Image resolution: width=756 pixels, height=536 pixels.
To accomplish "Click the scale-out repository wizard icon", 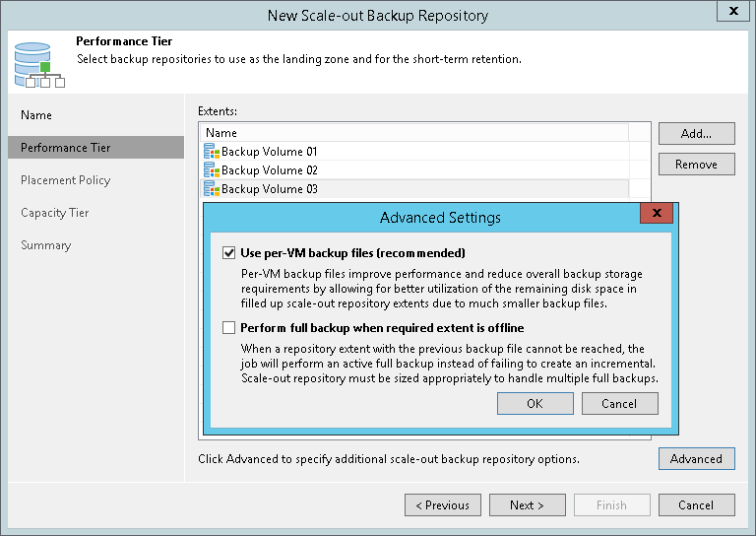I will [x=39, y=63].
